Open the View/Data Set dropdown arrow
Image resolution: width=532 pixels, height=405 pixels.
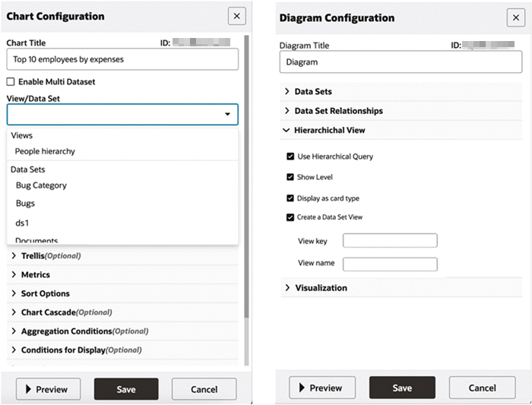click(x=226, y=115)
